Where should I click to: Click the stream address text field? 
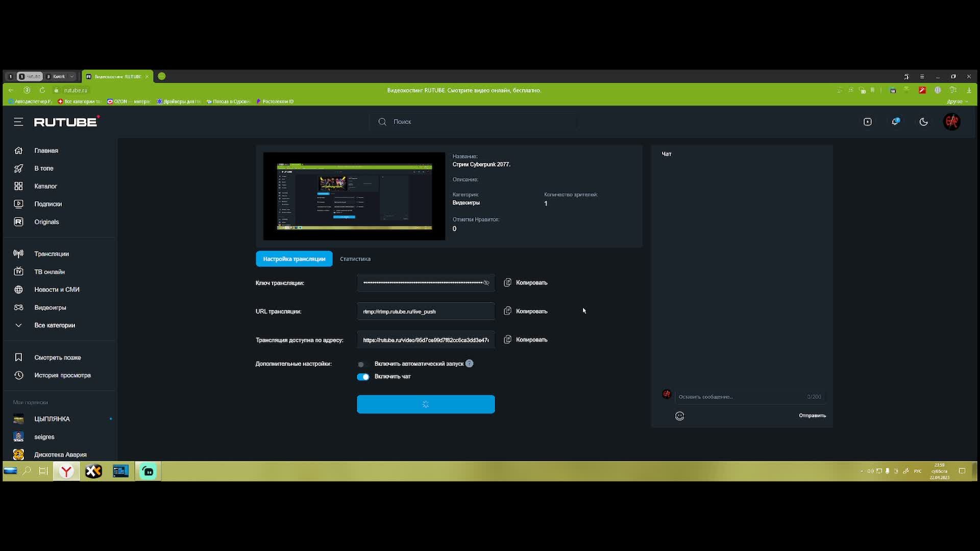click(x=426, y=340)
